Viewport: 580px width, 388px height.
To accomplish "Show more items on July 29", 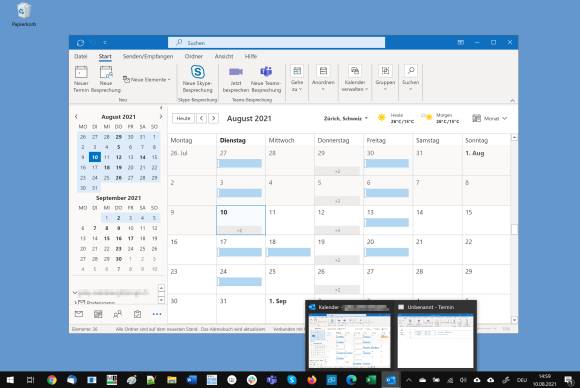I will 337,171.
